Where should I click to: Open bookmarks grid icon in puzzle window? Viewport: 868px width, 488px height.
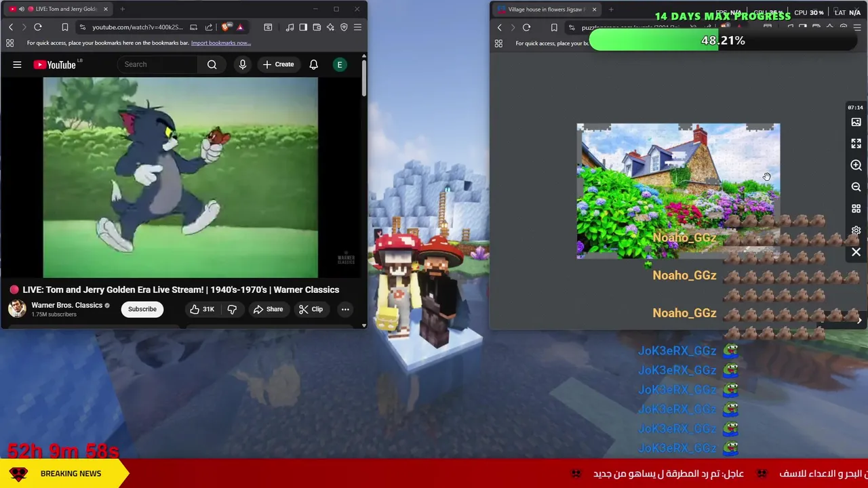(498, 43)
